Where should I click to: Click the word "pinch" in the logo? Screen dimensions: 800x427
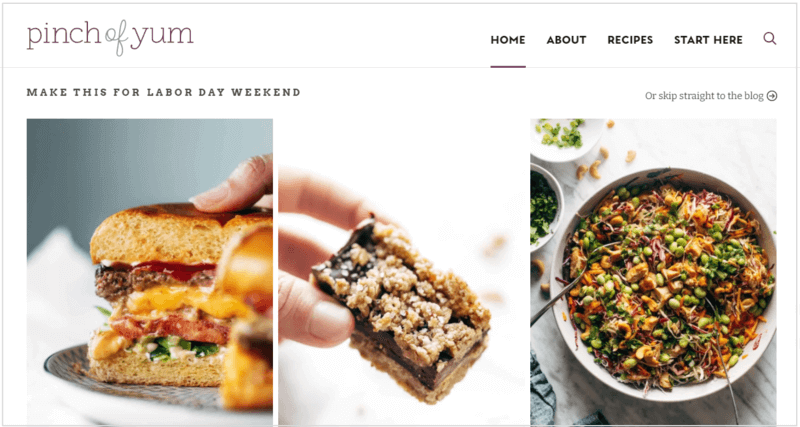point(65,36)
